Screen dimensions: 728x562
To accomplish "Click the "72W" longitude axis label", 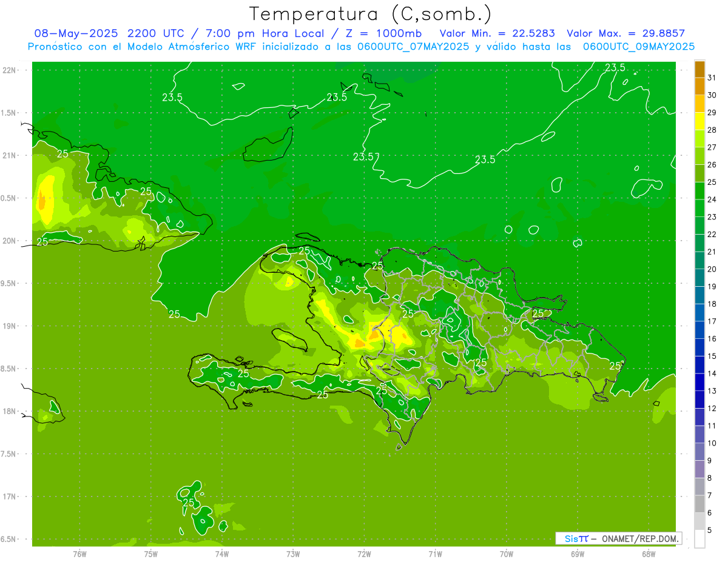I will [x=364, y=554].
